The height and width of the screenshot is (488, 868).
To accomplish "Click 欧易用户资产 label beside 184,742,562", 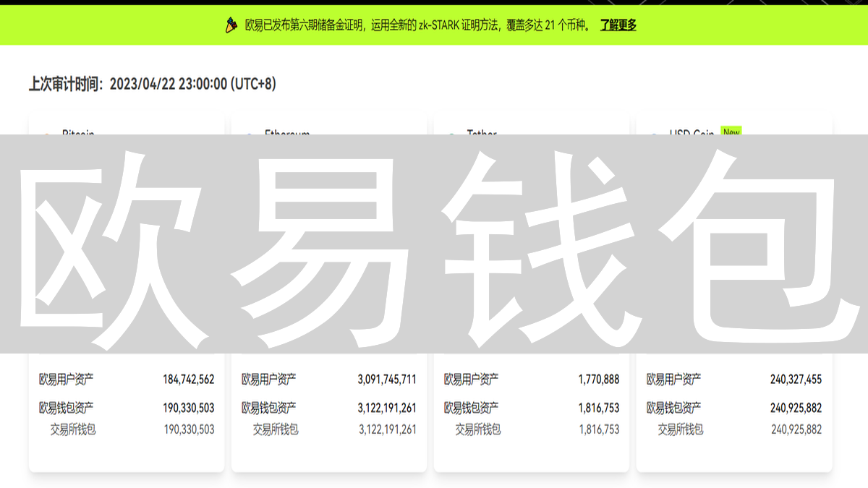I will coord(66,379).
